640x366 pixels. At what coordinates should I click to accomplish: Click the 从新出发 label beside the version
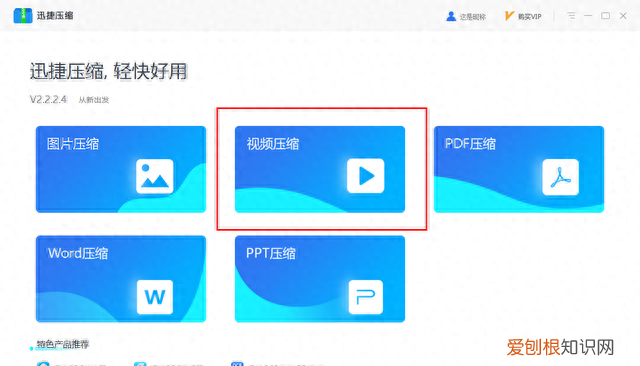pyautogui.click(x=94, y=100)
